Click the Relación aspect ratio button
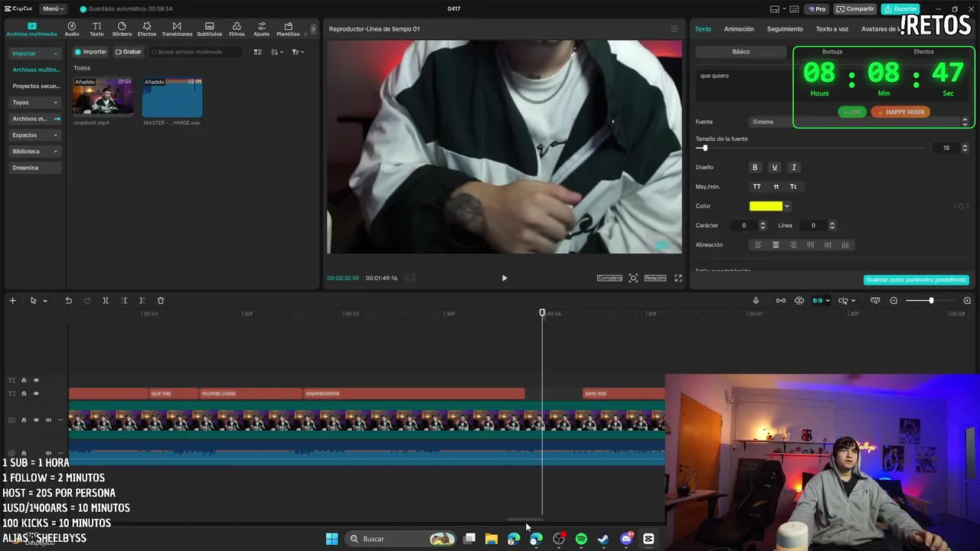Screen dimensions: 980x551 coord(655,279)
